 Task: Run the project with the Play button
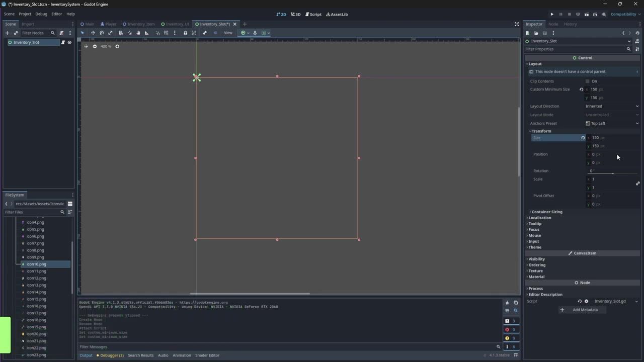[552, 14]
